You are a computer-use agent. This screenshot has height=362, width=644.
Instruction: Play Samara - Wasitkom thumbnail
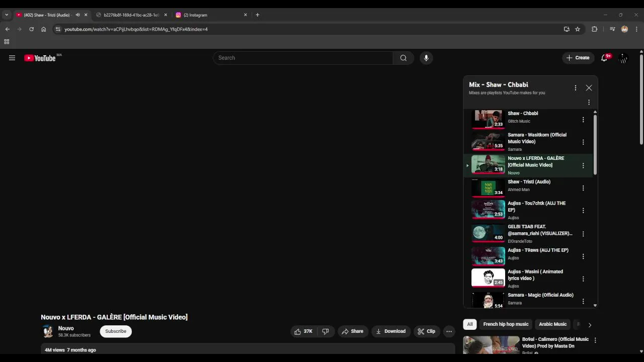488,141
